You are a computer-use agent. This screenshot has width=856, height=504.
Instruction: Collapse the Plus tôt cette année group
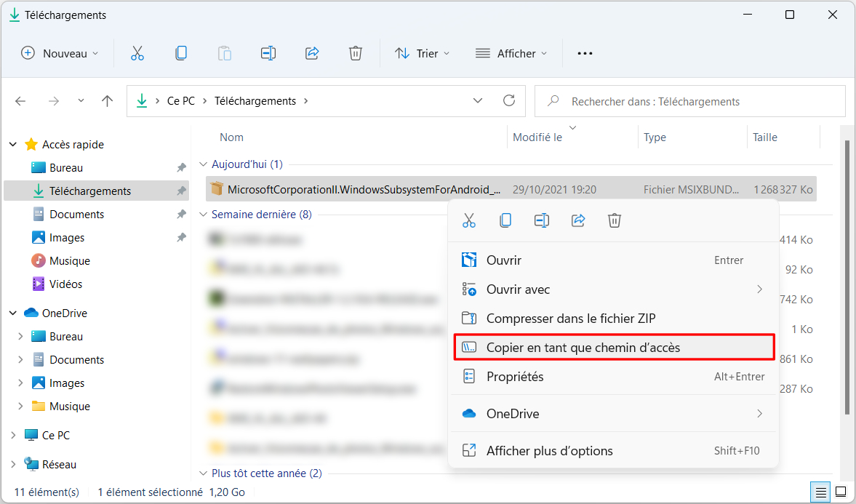pos(204,473)
